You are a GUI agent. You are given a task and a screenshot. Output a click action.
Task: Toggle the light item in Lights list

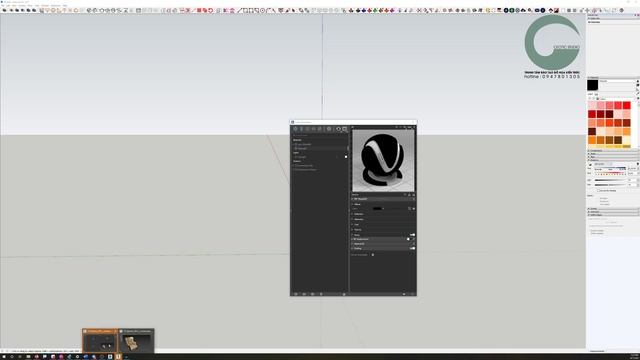(x=346, y=157)
